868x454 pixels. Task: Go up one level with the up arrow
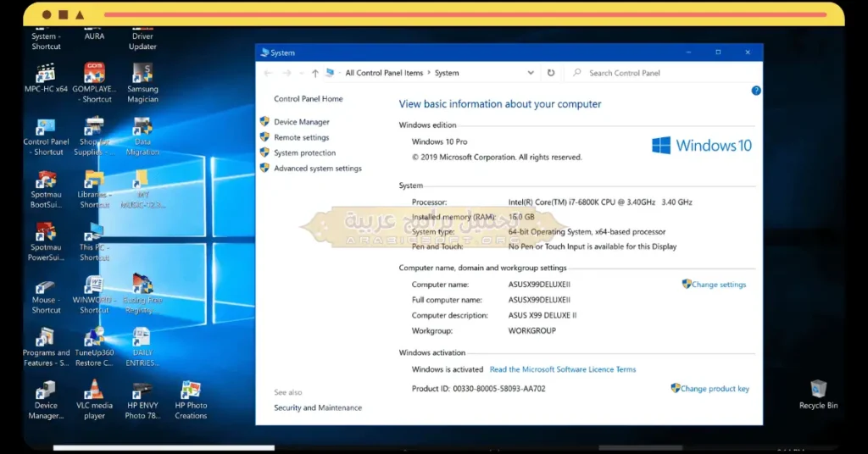(314, 73)
